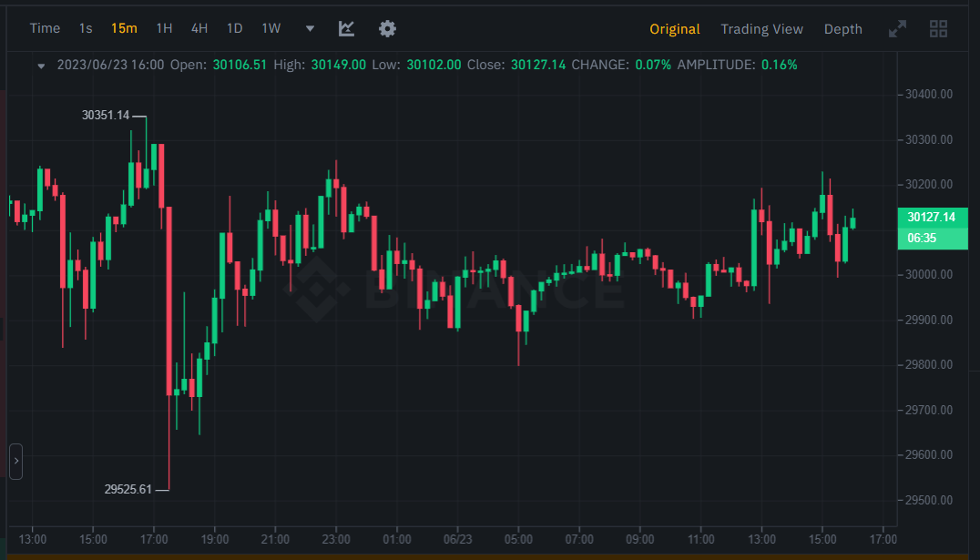This screenshot has height=560, width=980.
Task: Click the 01:00 time axis label
Action: (x=397, y=539)
